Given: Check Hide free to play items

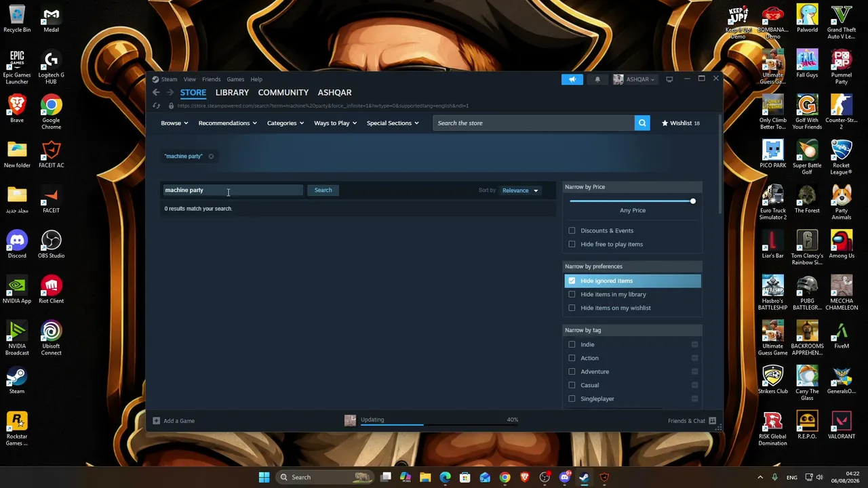Looking at the screenshot, I should point(572,244).
